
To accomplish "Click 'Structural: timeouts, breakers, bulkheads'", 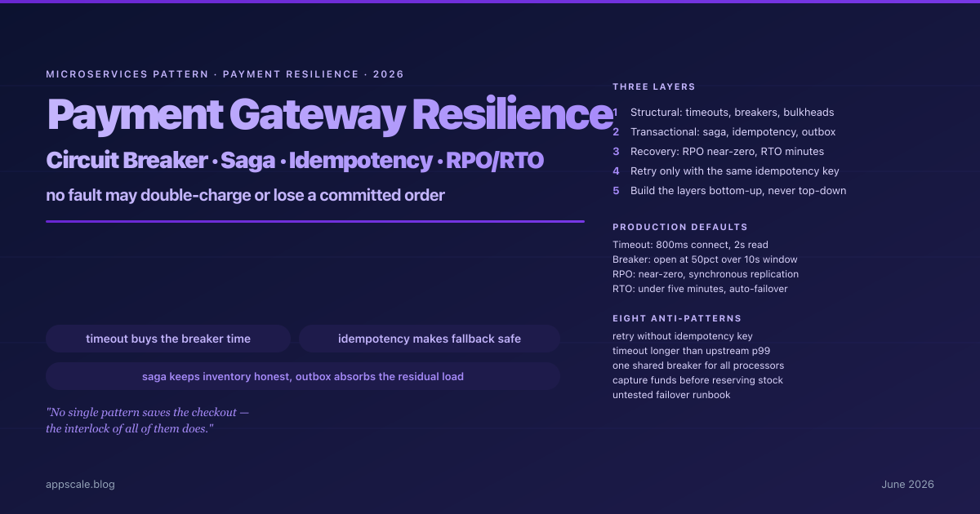I will point(733,113).
